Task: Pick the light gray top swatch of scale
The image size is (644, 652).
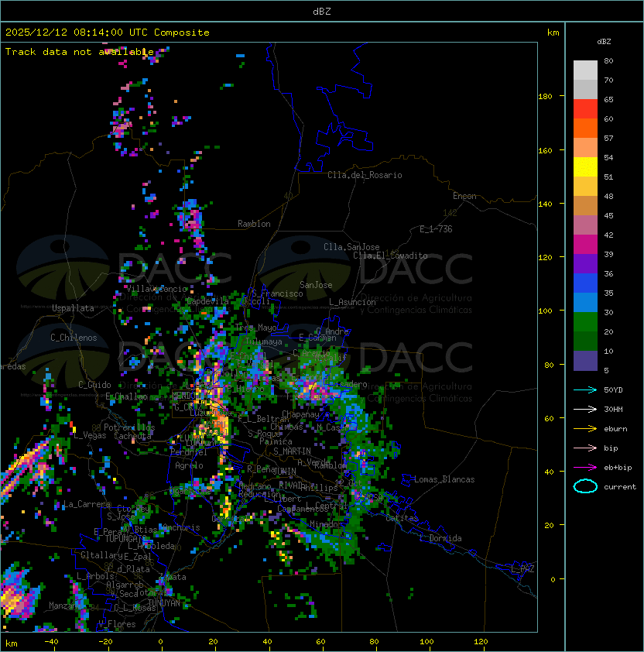Action: tap(585, 70)
